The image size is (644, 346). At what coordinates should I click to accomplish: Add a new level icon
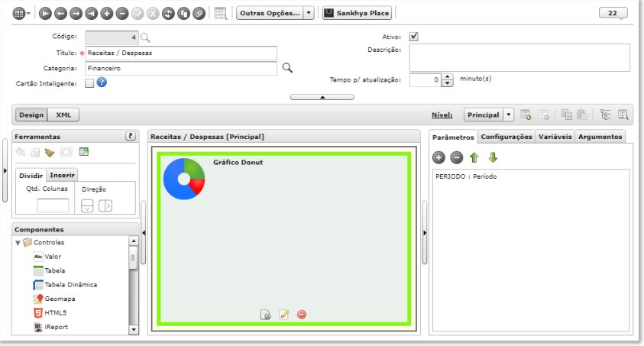(x=526, y=115)
